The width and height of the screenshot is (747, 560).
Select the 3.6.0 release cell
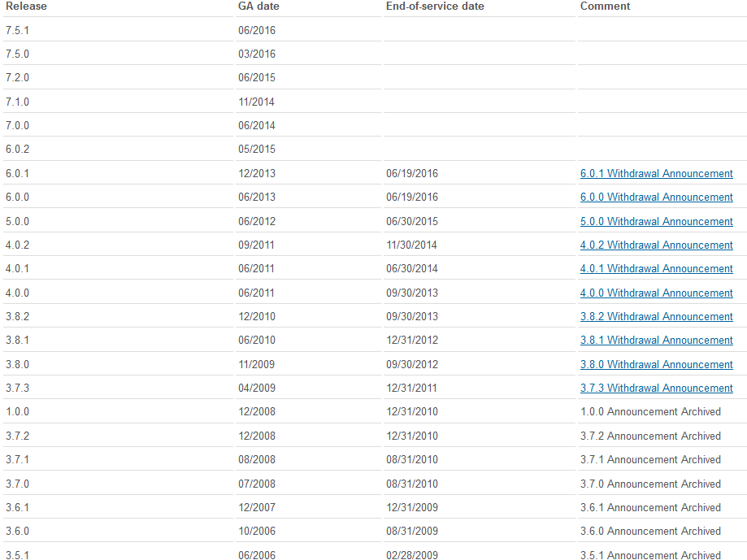tap(17, 532)
